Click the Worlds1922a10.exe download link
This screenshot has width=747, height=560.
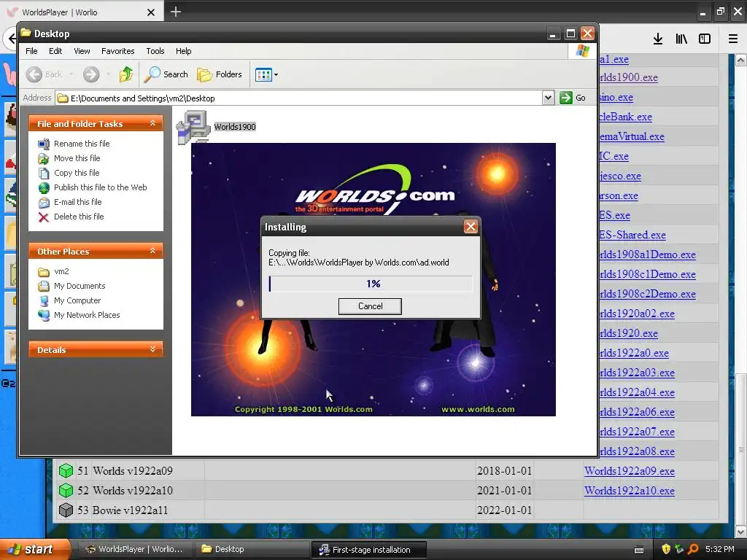tap(630, 491)
